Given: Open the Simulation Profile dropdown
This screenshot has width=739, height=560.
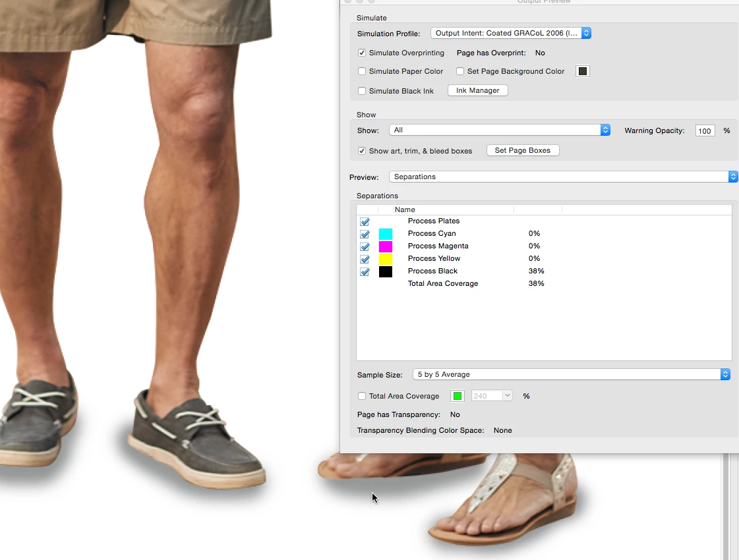Looking at the screenshot, I should point(510,33).
